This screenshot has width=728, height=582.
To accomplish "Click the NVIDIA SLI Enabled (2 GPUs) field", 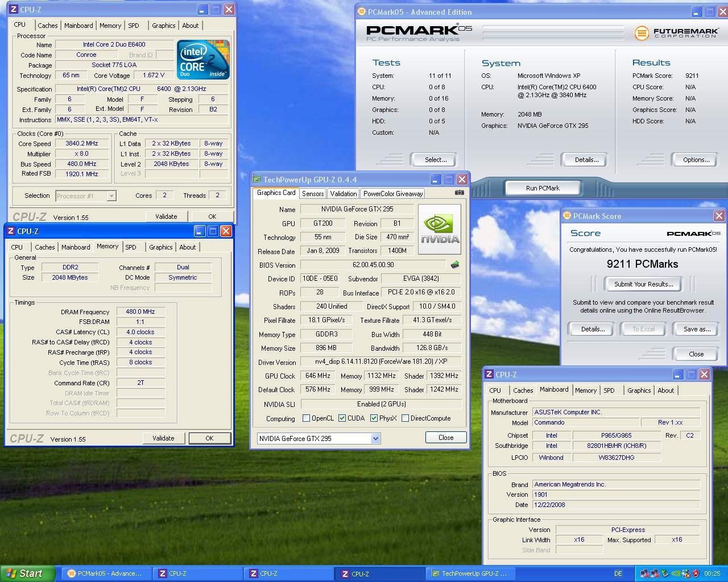I will pos(381,404).
